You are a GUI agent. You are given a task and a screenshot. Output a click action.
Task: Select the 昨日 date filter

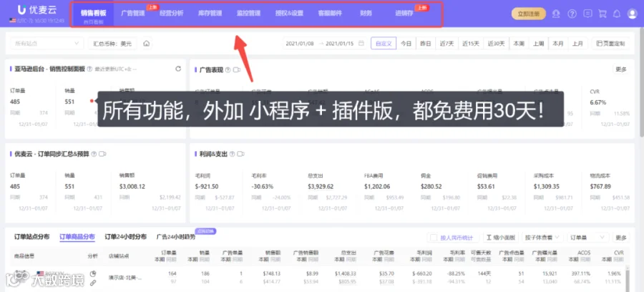pyautogui.click(x=426, y=43)
